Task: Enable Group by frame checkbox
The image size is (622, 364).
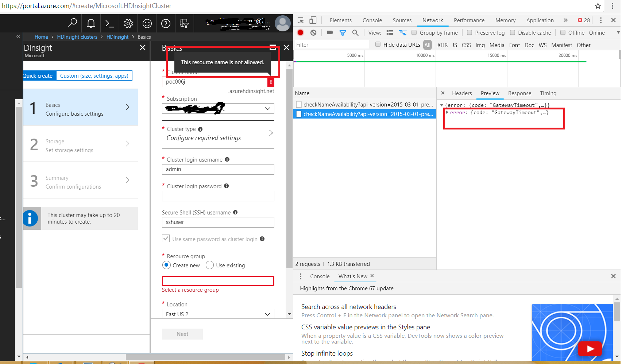Action: [x=414, y=32]
